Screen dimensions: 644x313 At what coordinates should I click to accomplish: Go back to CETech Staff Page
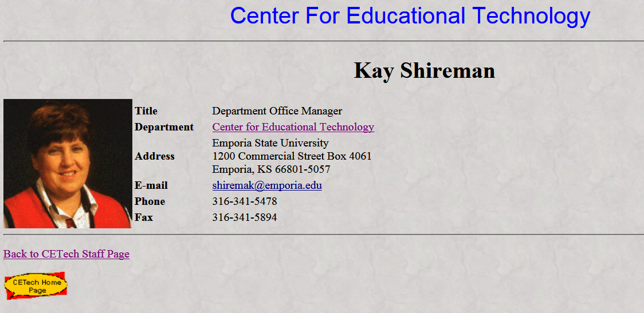tap(66, 254)
